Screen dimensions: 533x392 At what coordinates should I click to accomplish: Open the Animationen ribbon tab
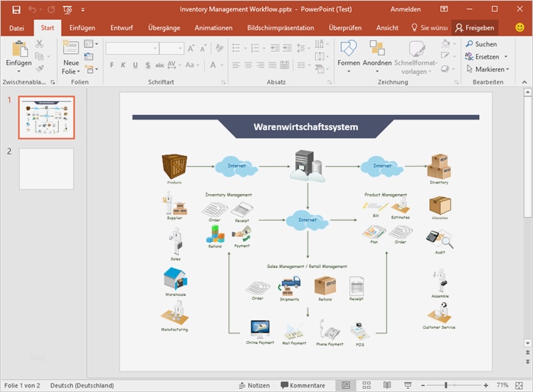click(x=213, y=27)
